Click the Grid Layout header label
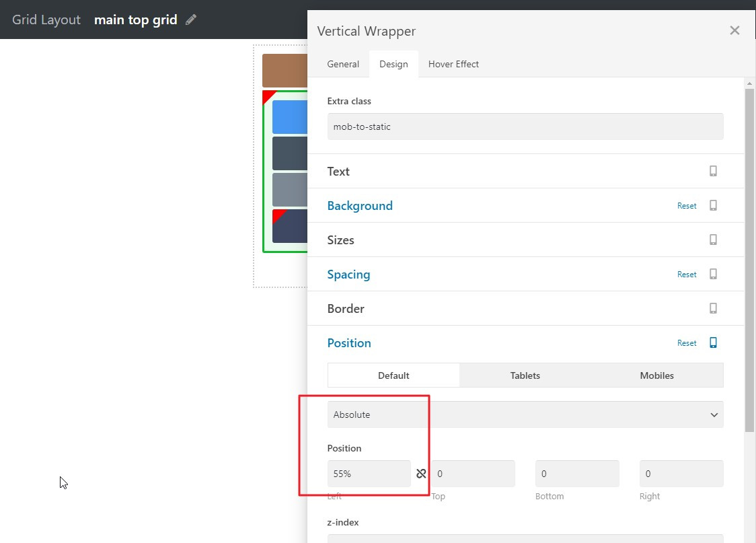Image resolution: width=756 pixels, height=543 pixels. pos(46,20)
